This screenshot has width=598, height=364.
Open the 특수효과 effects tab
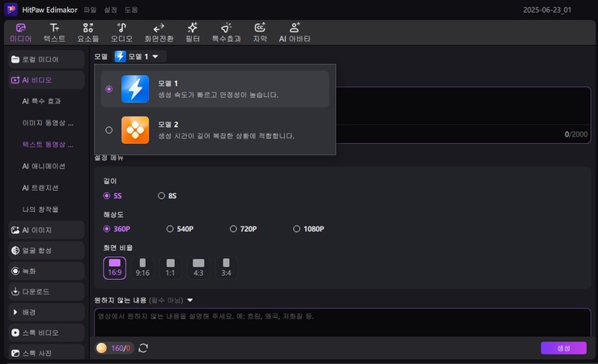click(x=226, y=33)
